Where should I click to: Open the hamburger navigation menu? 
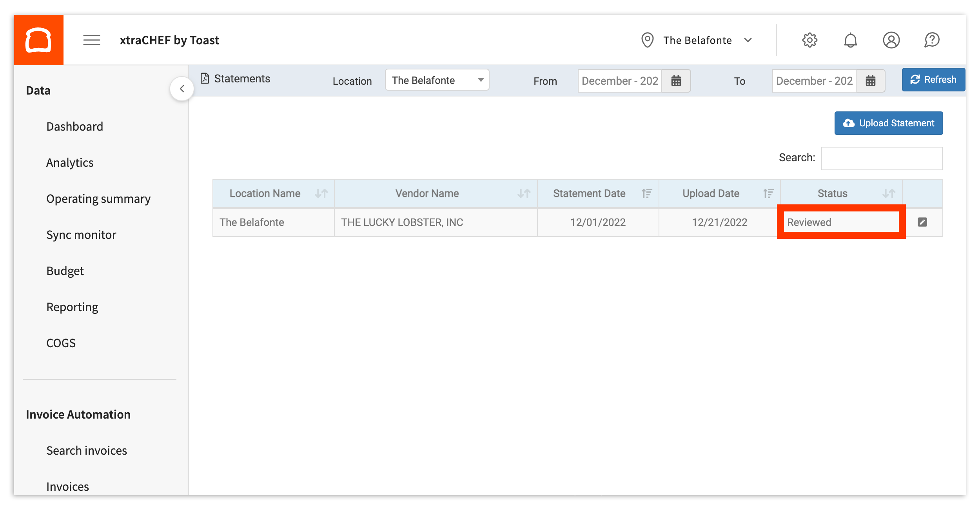point(91,40)
